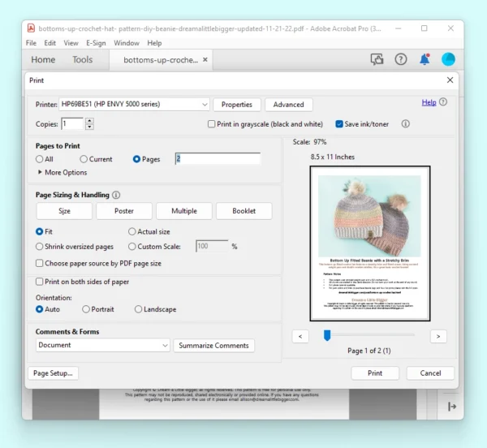Select the Custom Scale option

click(x=132, y=247)
